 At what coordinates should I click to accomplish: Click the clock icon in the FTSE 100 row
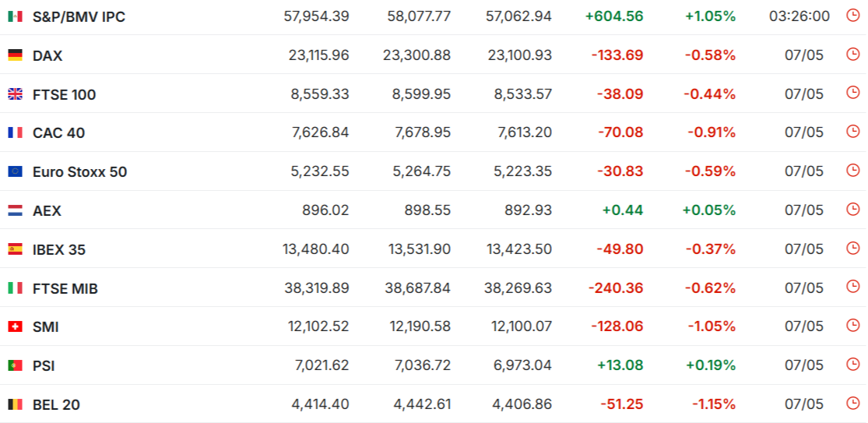click(853, 93)
